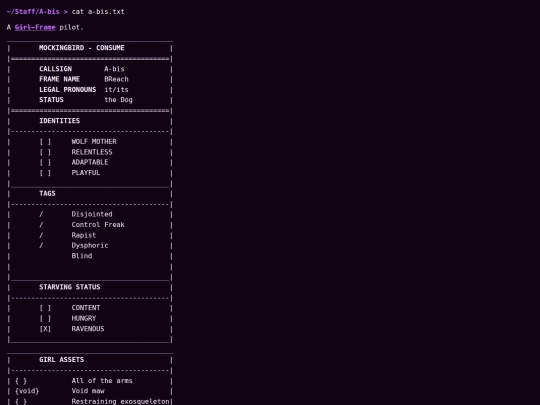Select the Disjointed tag
This screenshot has width=540, height=405.
92,214
